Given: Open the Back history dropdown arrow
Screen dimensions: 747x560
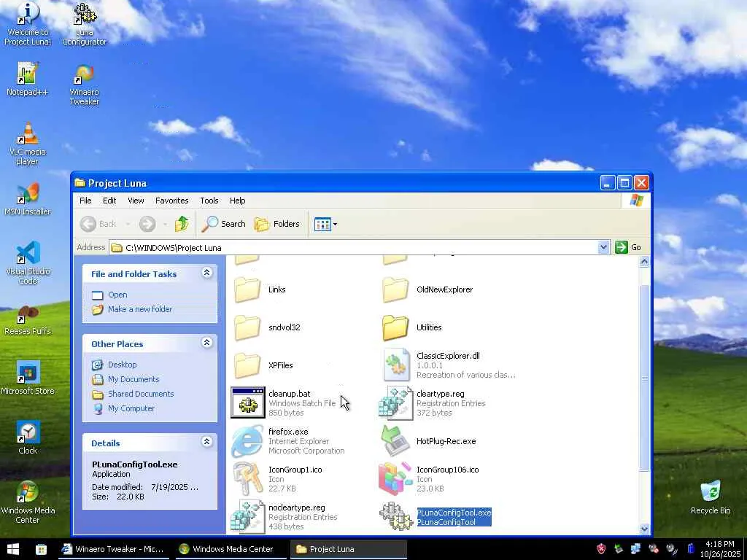Looking at the screenshot, I should point(128,224).
